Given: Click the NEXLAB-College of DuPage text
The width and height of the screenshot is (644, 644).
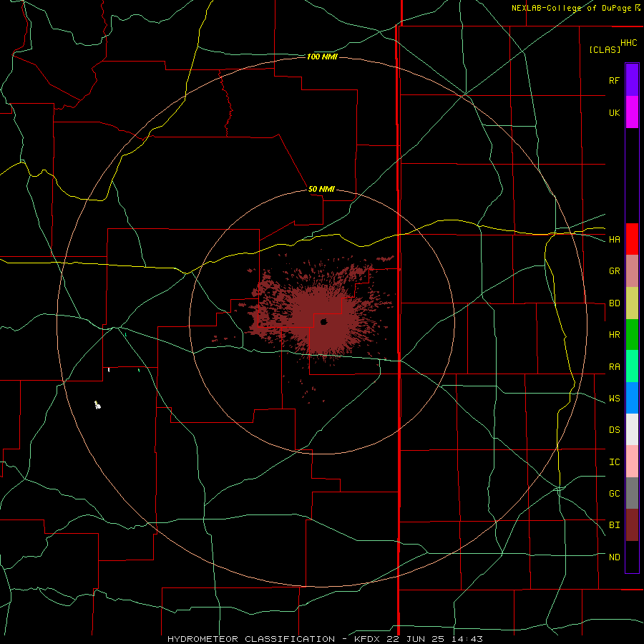Looking at the screenshot, I should 571,8.
